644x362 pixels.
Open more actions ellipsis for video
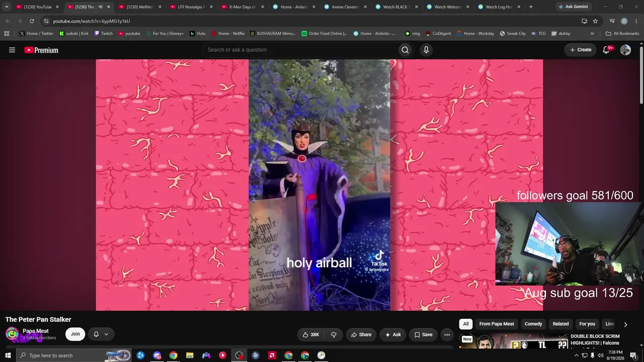[447, 334]
